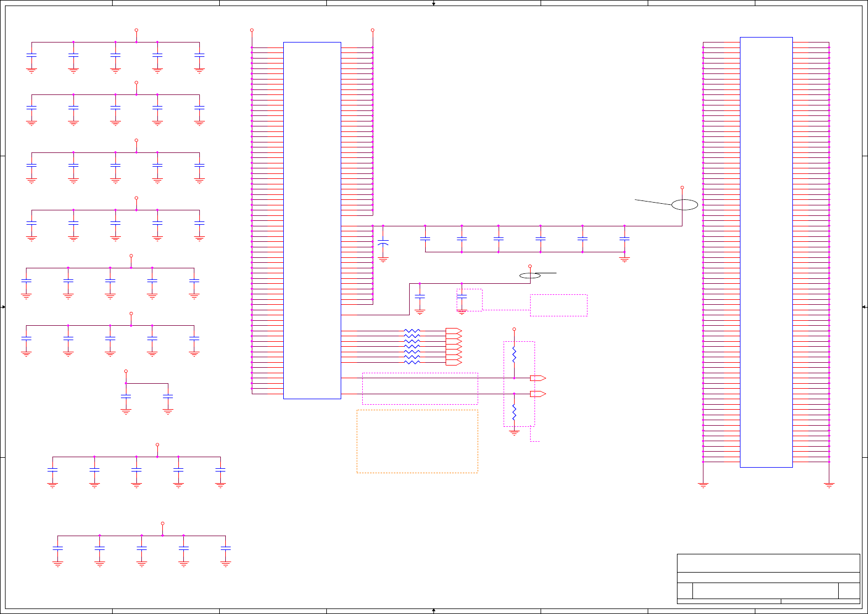
Task: Click the arrow marker on the right frame edge
Action: [x=864, y=307]
